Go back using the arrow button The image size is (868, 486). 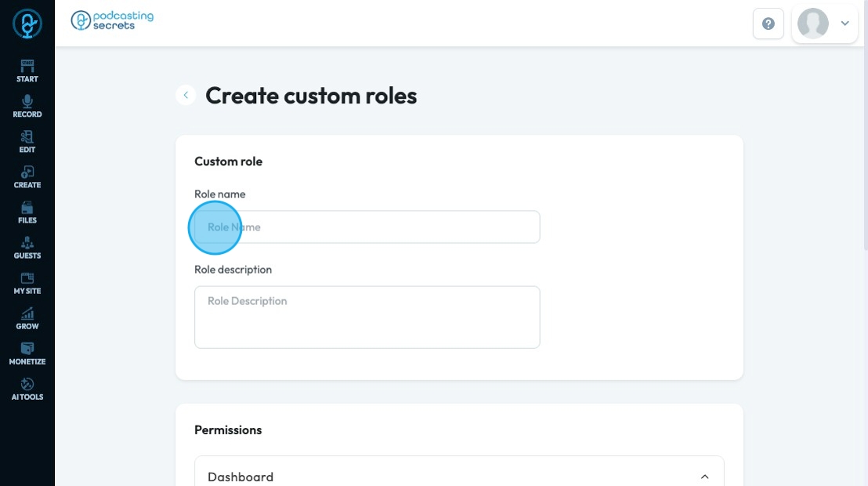pos(186,95)
